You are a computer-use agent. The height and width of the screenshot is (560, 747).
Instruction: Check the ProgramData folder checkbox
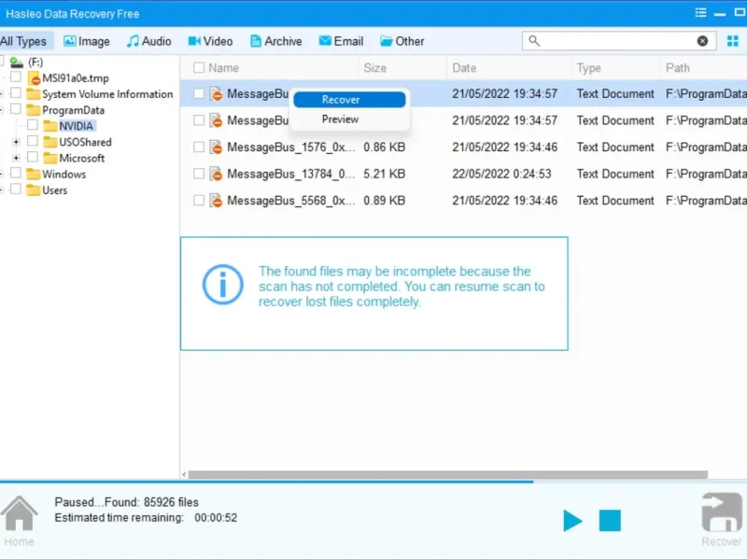click(x=16, y=108)
